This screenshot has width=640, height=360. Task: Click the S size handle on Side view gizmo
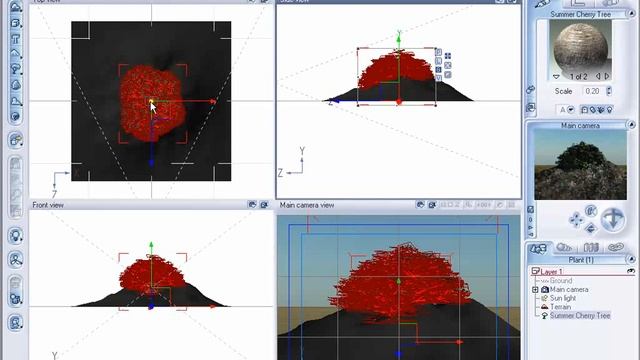point(438,70)
